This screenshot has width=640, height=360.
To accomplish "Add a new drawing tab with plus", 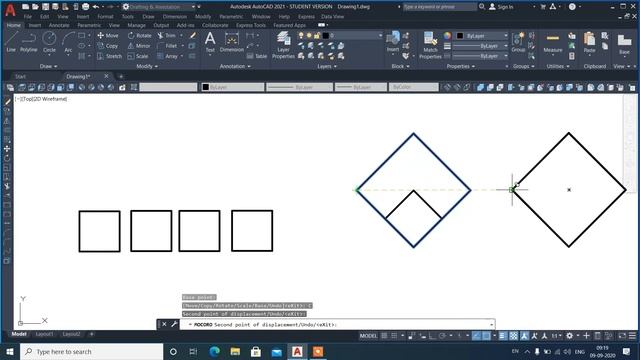I will coord(121,76).
